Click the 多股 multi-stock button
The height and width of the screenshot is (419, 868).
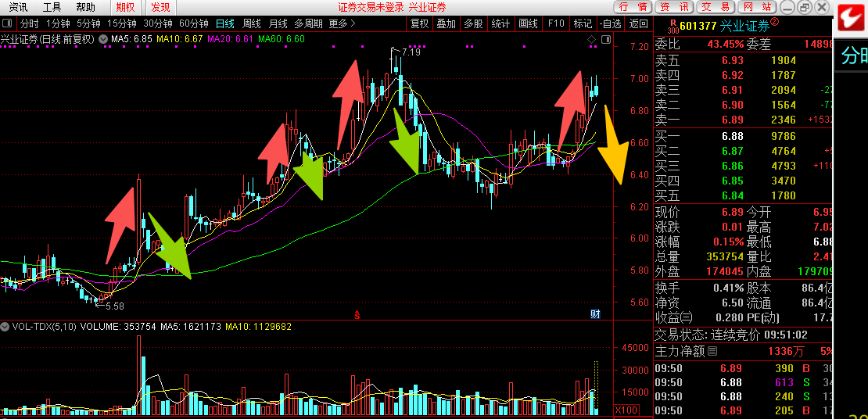(x=473, y=23)
